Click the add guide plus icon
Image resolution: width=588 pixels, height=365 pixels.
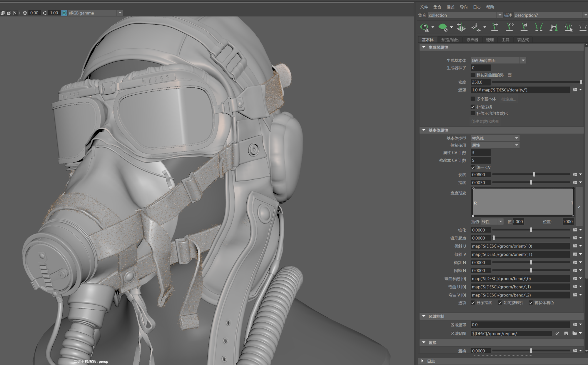[495, 27]
